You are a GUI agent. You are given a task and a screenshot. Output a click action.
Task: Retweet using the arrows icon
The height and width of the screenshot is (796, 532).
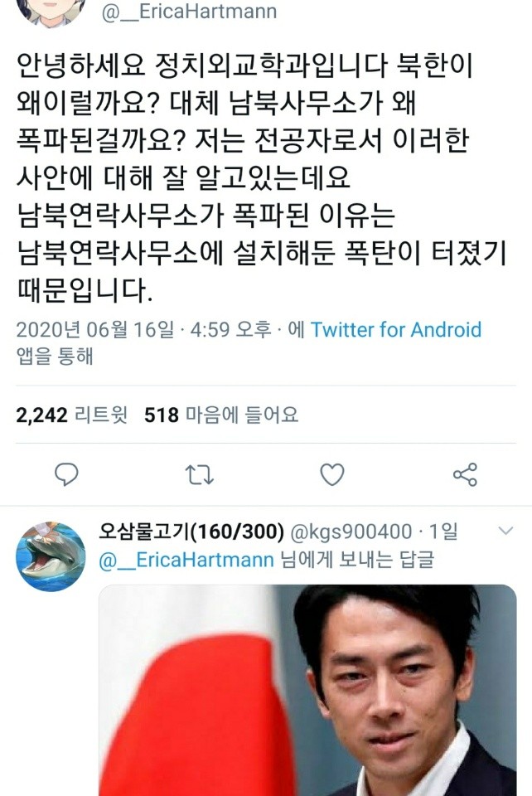tap(200, 475)
